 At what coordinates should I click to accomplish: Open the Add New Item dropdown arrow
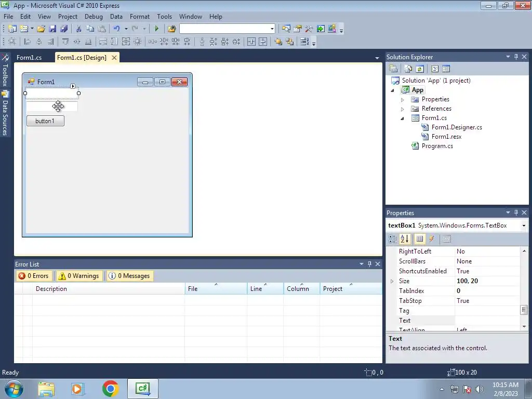tap(32, 29)
